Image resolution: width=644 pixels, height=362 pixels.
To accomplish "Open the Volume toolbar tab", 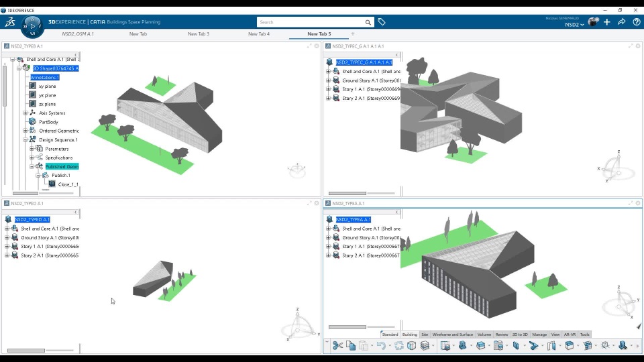I will tap(484, 335).
